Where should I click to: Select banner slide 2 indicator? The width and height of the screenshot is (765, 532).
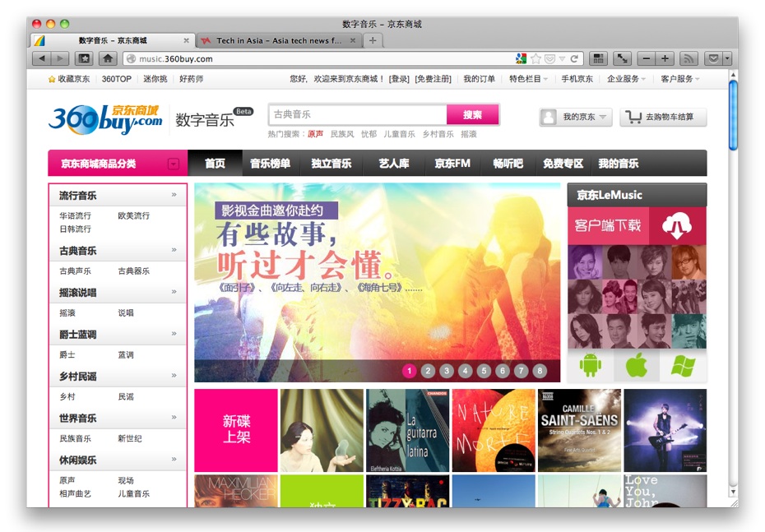(428, 371)
